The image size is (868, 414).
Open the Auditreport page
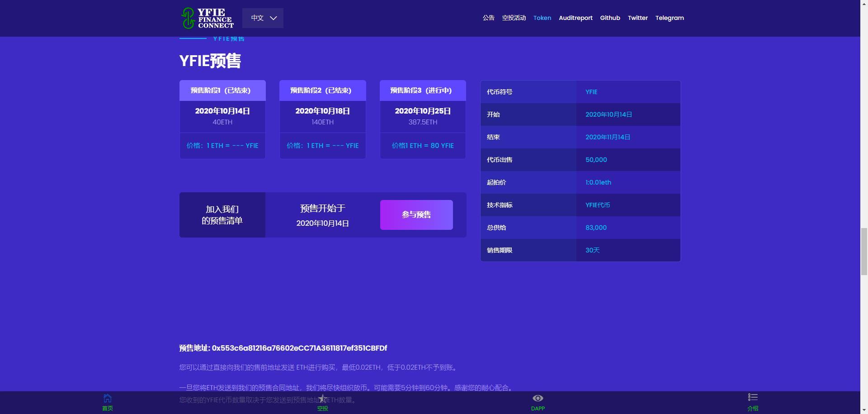pos(576,18)
